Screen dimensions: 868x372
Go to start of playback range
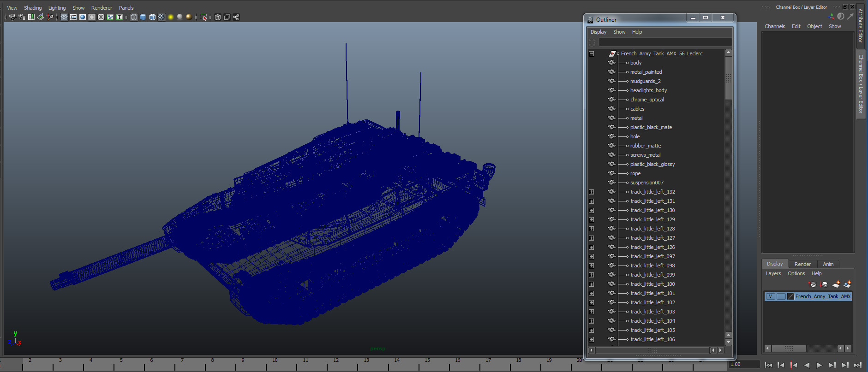click(x=768, y=365)
